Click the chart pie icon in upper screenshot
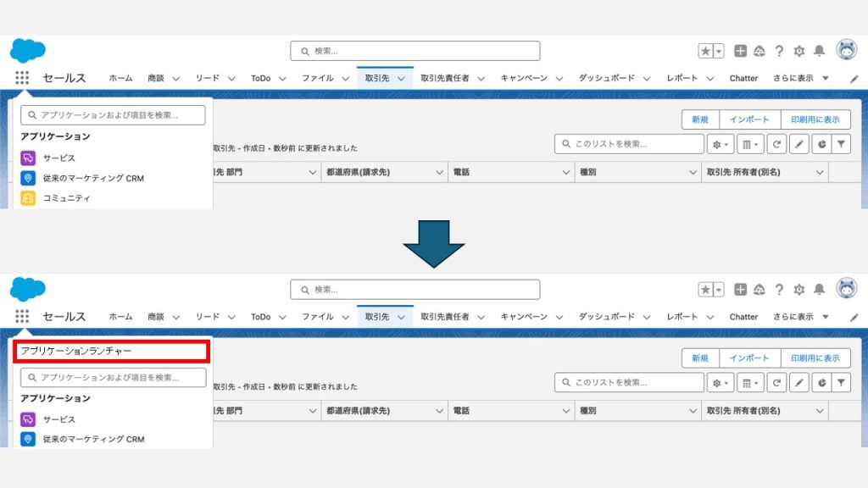Screen dimensions: 868x488 (821, 144)
